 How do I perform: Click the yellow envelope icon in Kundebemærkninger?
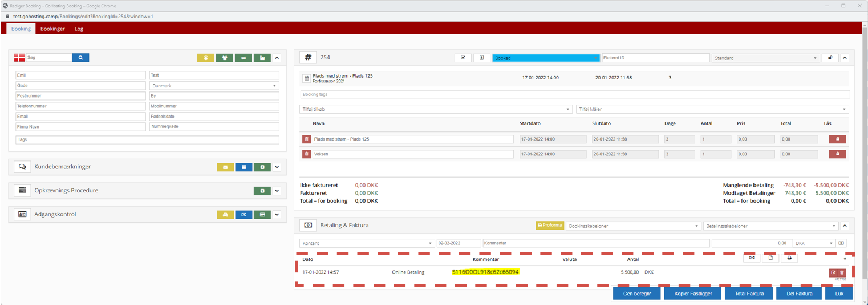225,167
